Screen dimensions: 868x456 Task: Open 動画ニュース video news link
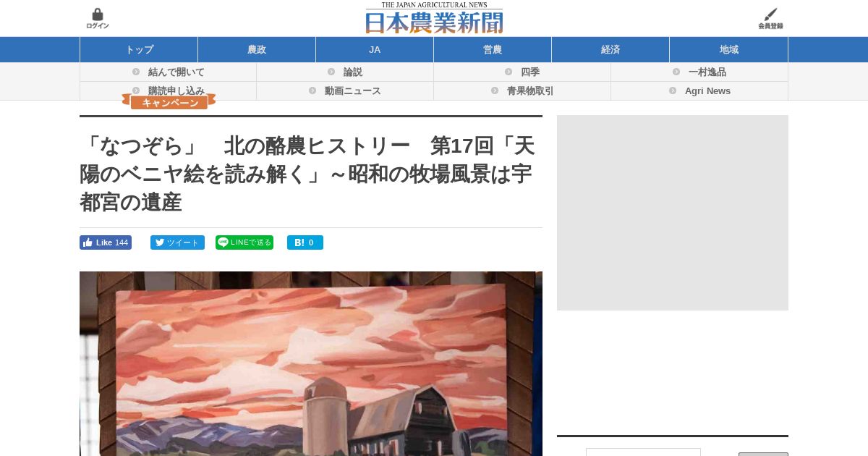tap(353, 90)
